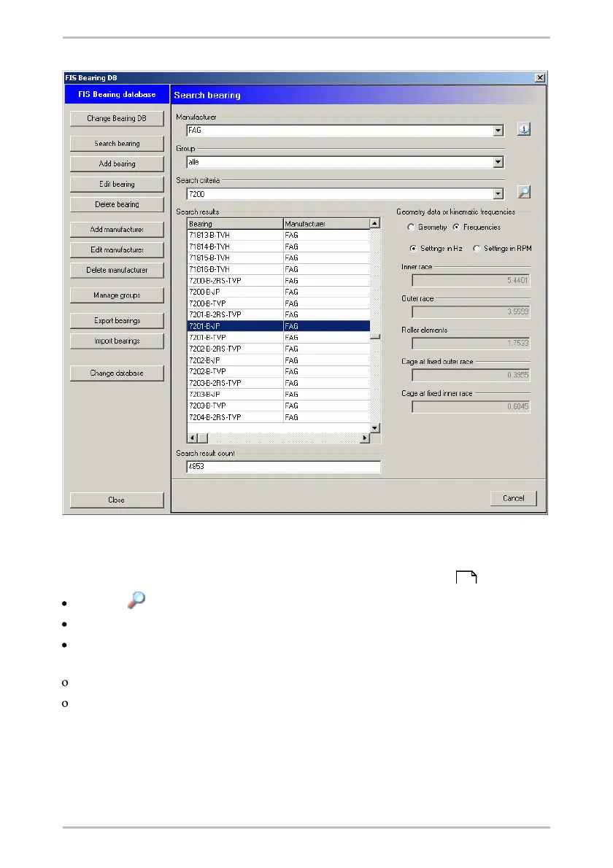Click the Add manufacturer button
613x868 pixels.
coord(117,229)
